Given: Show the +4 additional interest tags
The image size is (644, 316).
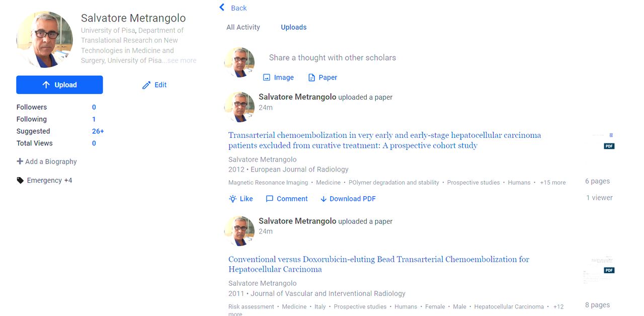Looking at the screenshot, I should 68,181.
